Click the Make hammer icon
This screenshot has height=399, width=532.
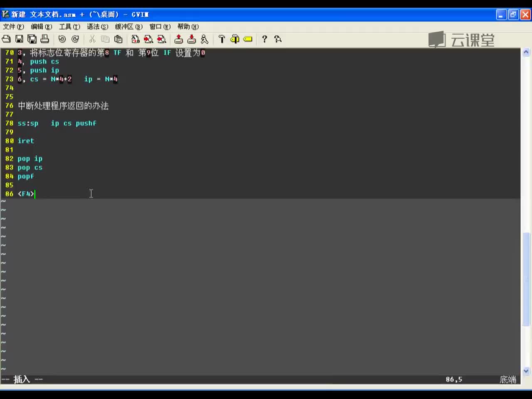pyautogui.click(x=222, y=39)
